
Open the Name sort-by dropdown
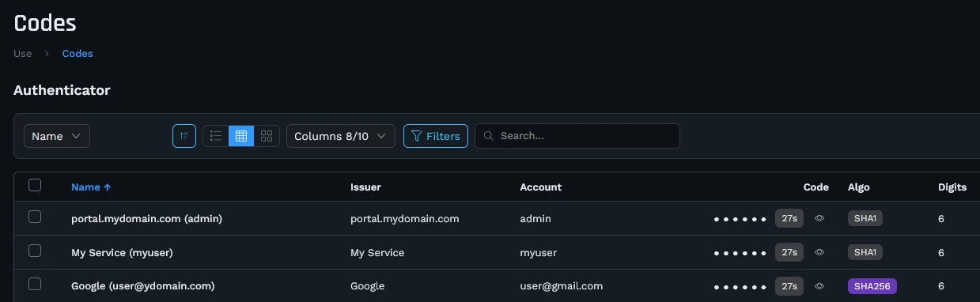(57, 136)
